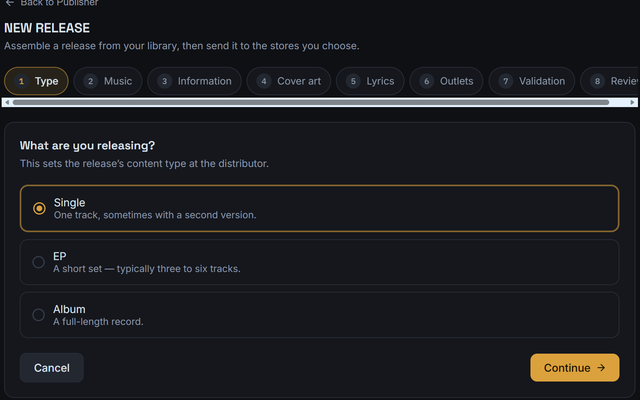Viewport: 640px width, 400px height.
Task: Continue to the next step
Action: (x=575, y=368)
